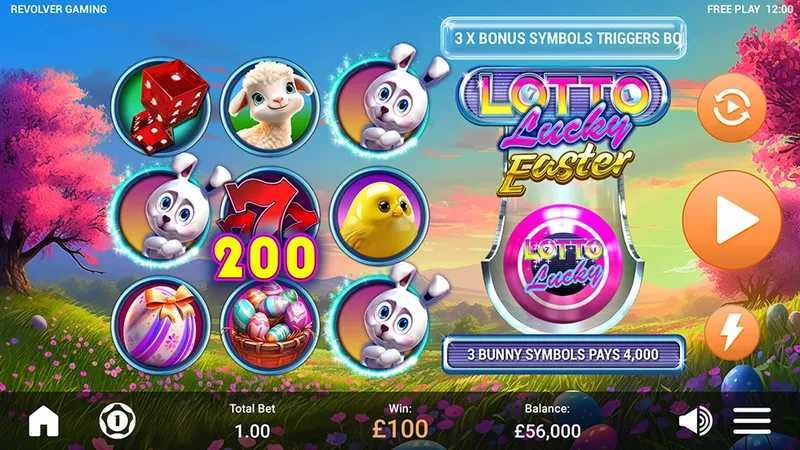Click the Total Bet 1.00 value

252,431
